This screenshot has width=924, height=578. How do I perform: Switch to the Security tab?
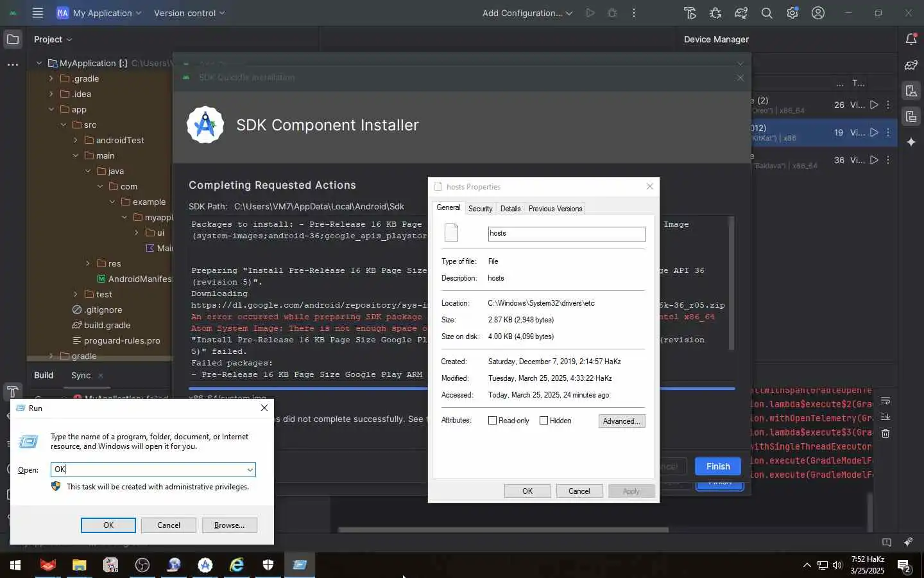[480, 209]
